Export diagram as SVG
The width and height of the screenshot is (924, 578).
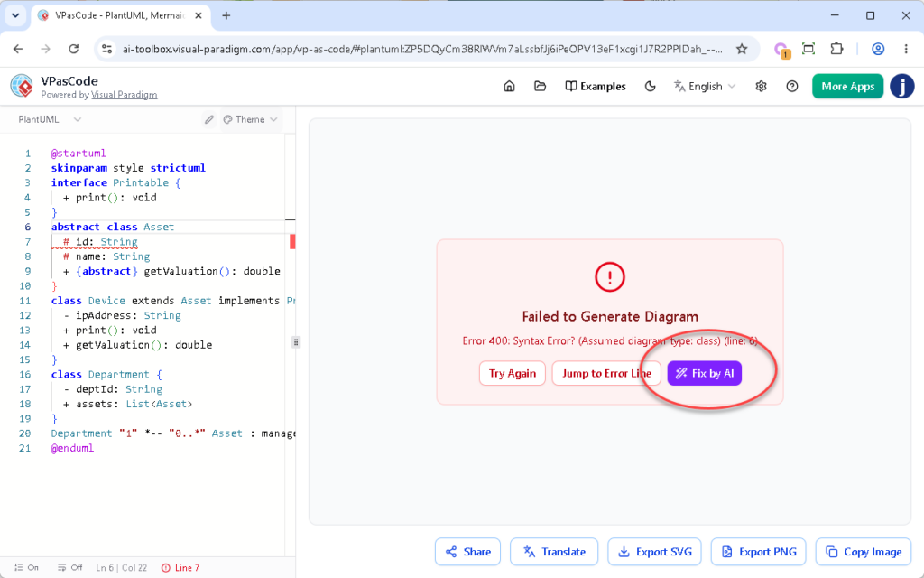coord(655,552)
